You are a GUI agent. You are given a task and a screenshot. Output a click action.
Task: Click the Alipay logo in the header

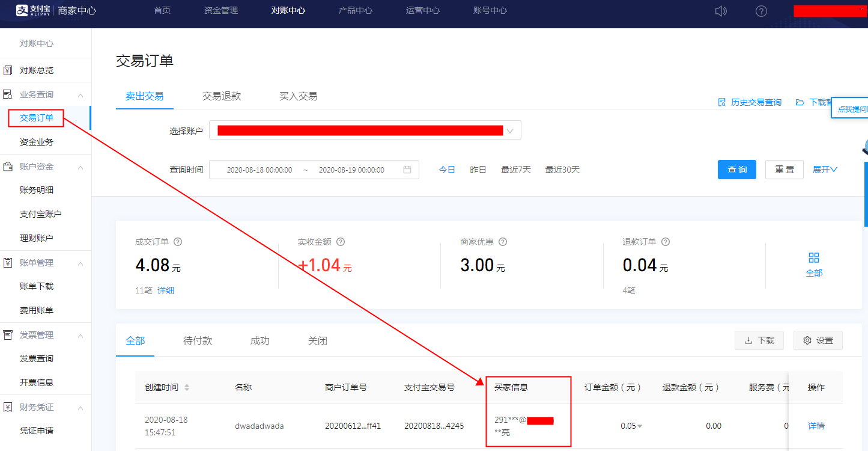coord(34,10)
